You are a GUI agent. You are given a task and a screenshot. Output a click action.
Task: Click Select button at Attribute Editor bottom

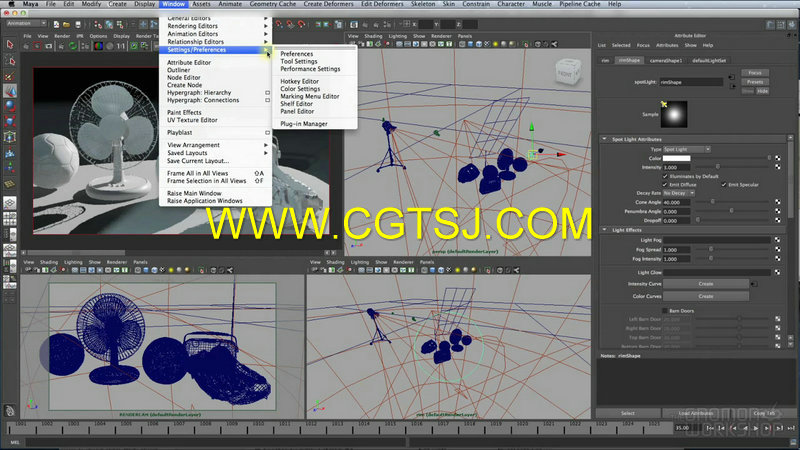click(x=628, y=413)
